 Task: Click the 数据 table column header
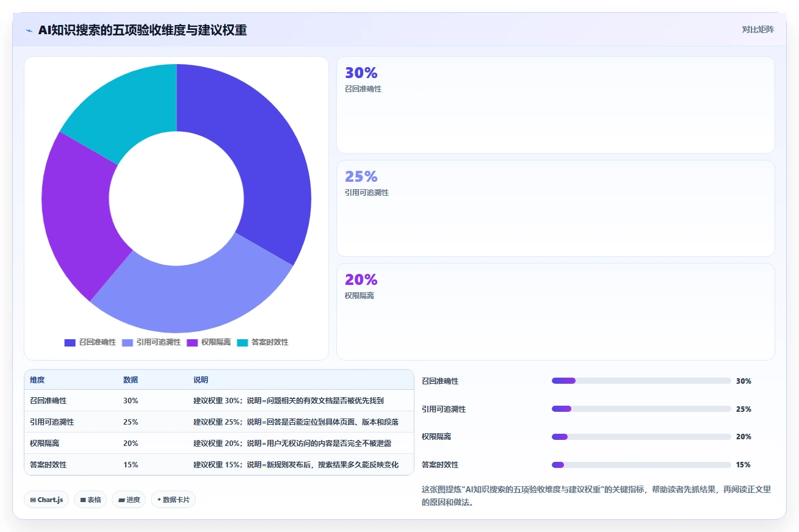131,379
